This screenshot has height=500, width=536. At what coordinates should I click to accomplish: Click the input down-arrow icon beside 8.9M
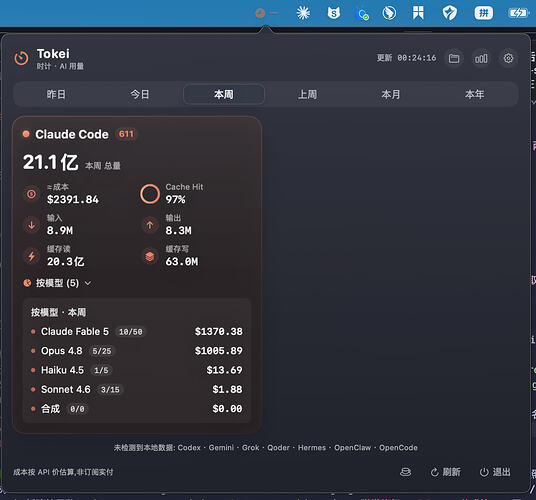31,225
